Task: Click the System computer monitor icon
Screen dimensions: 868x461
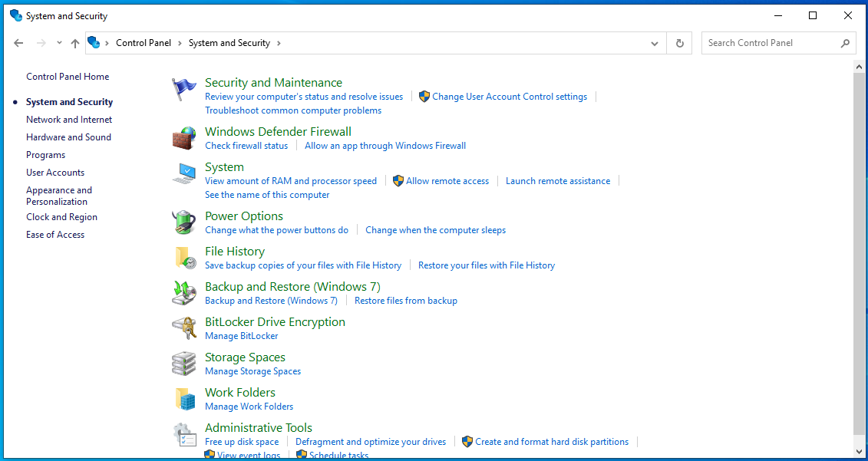Action: 183,173
